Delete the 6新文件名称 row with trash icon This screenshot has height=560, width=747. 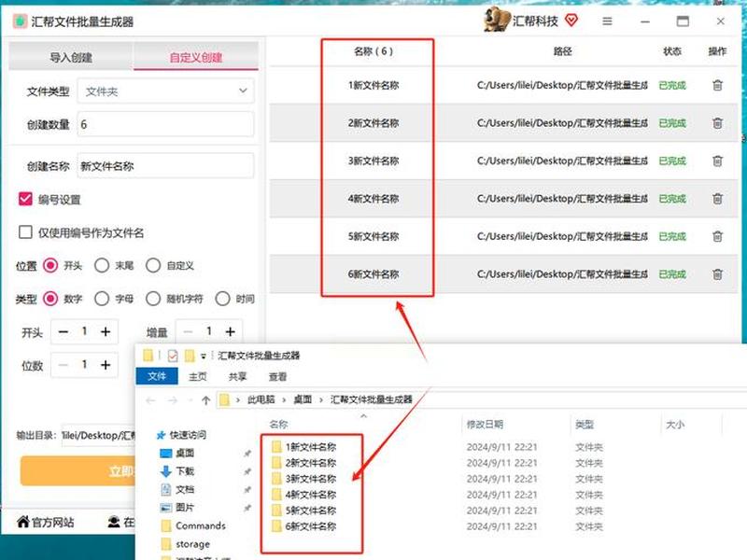[x=717, y=274]
